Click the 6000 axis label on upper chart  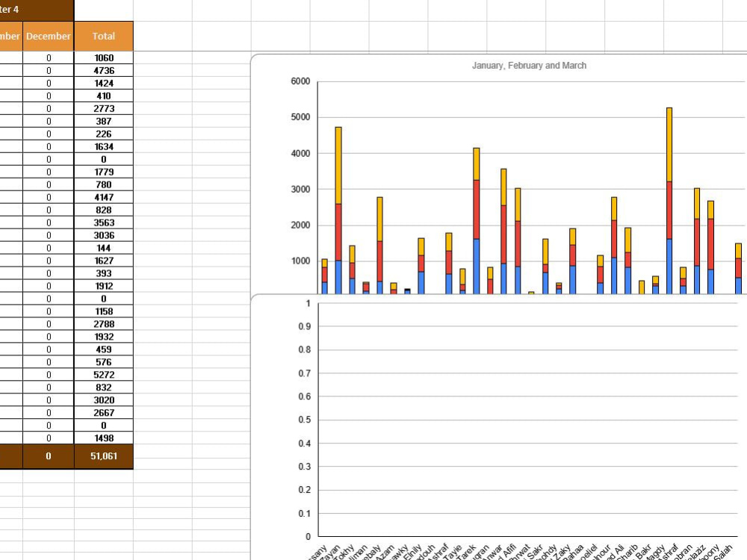pyautogui.click(x=300, y=81)
